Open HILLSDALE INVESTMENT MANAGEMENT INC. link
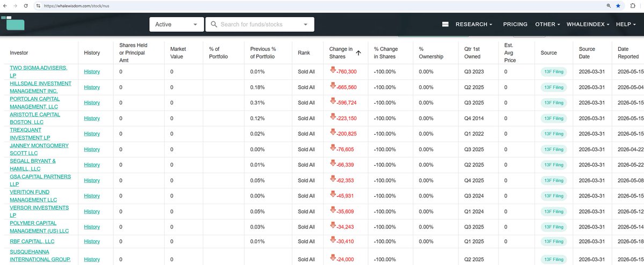The width and height of the screenshot is (644, 265). tap(40, 87)
